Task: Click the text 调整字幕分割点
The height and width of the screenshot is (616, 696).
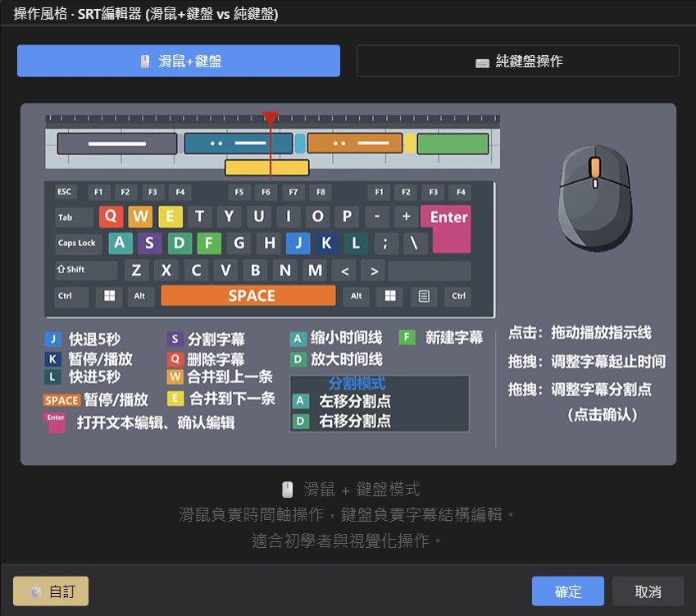Action: pos(601,390)
